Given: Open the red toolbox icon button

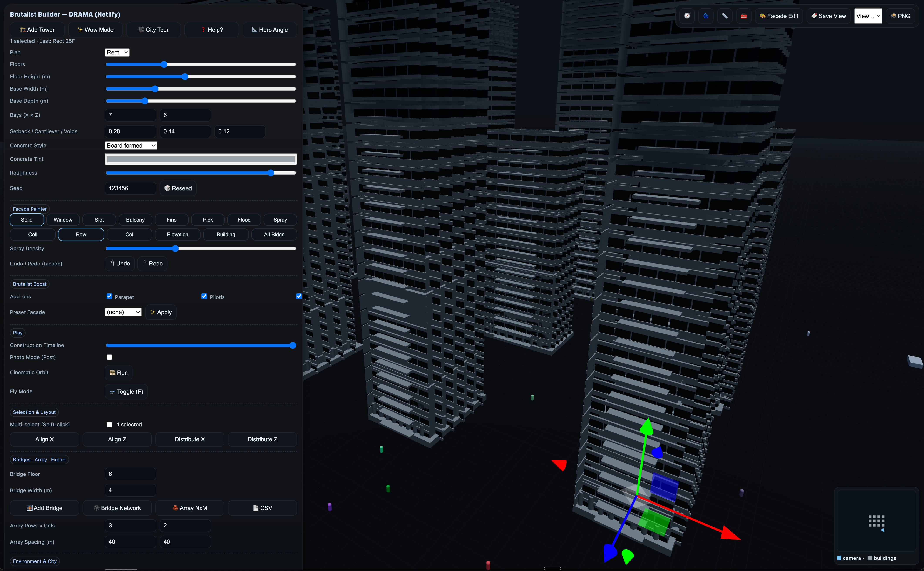Looking at the screenshot, I should [x=744, y=16].
